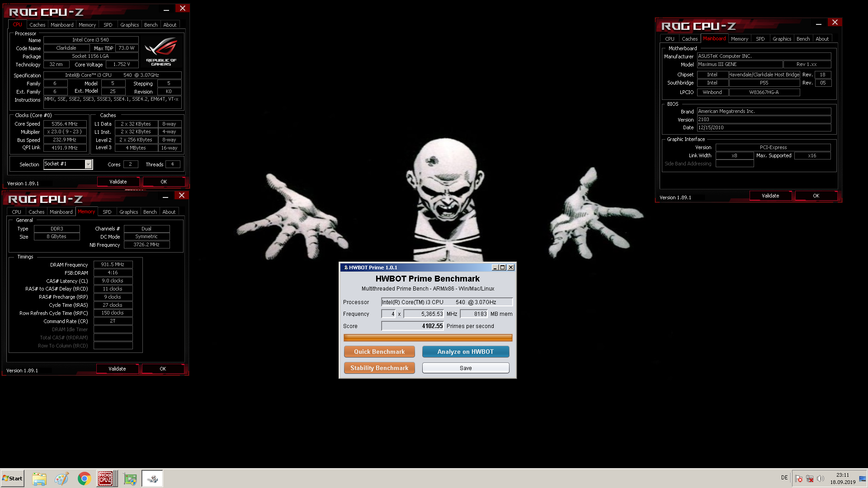Go to Memory tab in Mainboard window
The height and width of the screenshot is (488, 868).
tap(740, 39)
